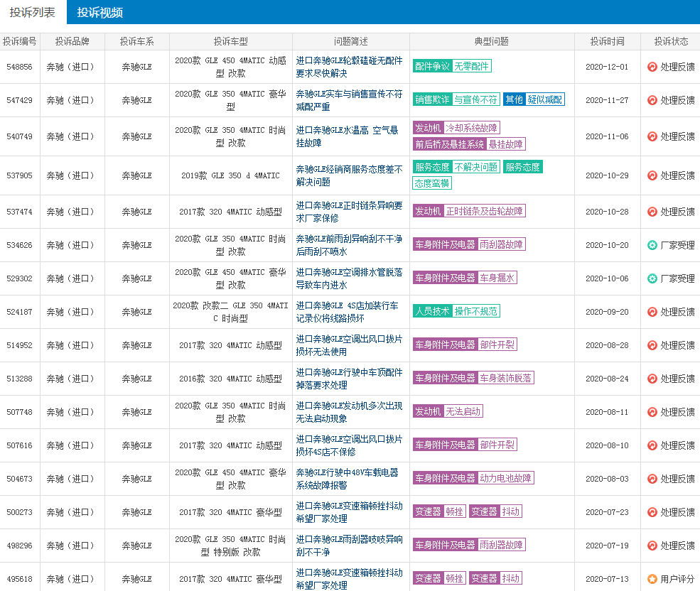This screenshot has height=591, width=700.
Task: Click status icon for complaint 540749
Action: 652,136
